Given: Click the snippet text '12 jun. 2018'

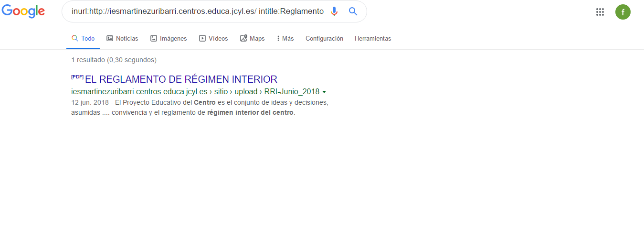Looking at the screenshot, I should coord(89,103).
